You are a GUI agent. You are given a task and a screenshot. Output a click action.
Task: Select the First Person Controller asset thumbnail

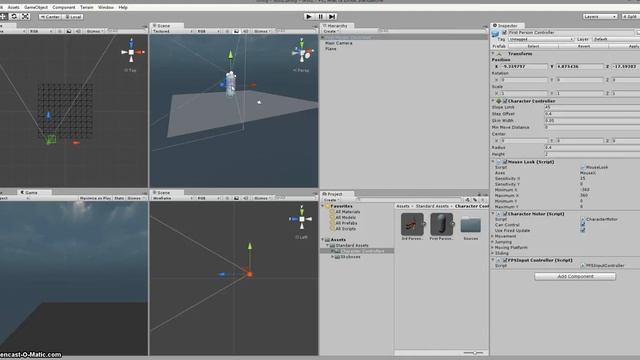tap(441, 224)
